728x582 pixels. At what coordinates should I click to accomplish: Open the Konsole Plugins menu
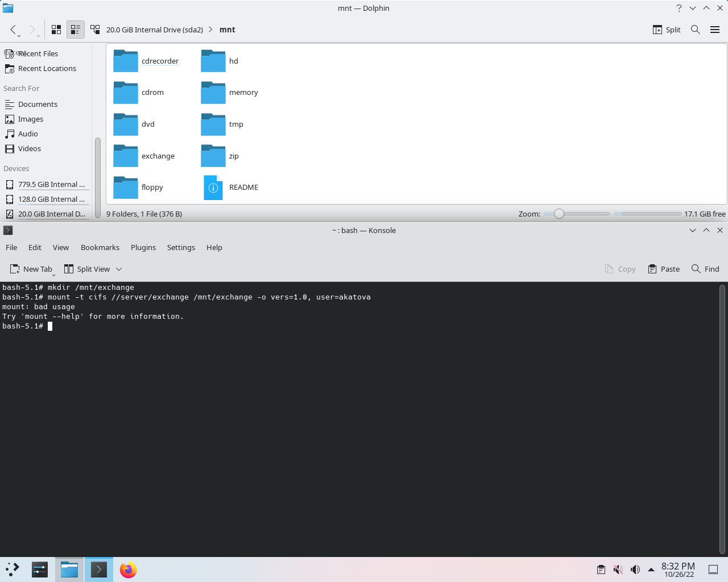point(143,247)
